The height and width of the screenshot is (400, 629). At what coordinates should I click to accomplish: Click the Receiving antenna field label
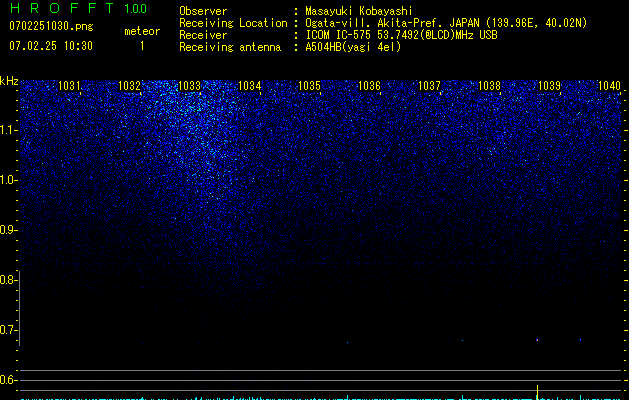[x=230, y=47]
